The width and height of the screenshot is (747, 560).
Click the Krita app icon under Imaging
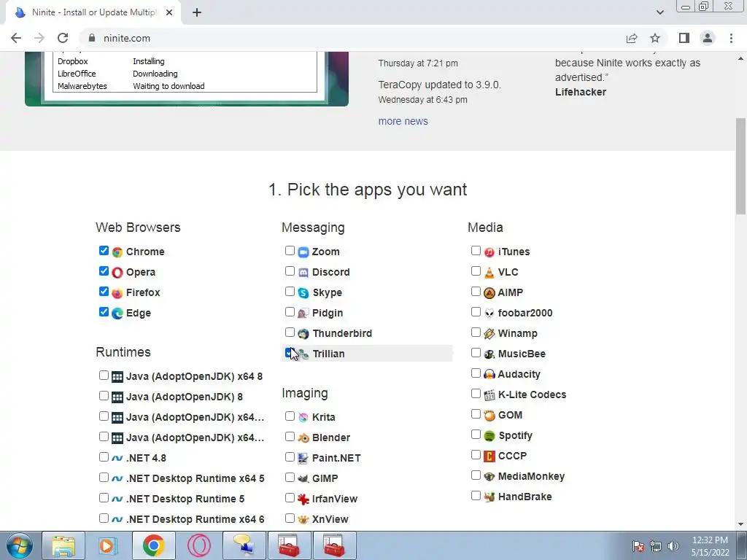(x=303, y=417)
